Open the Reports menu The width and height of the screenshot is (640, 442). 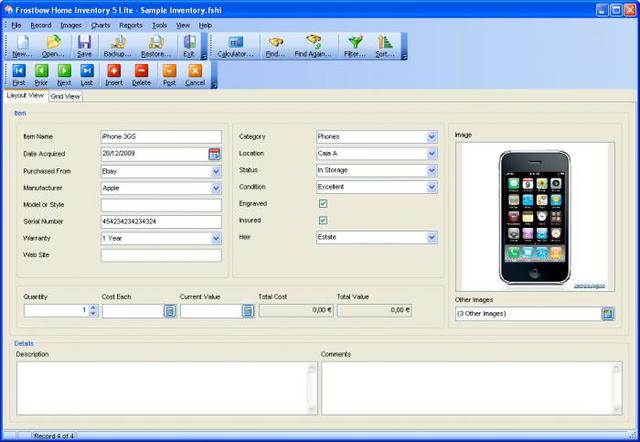pos(131,25)
